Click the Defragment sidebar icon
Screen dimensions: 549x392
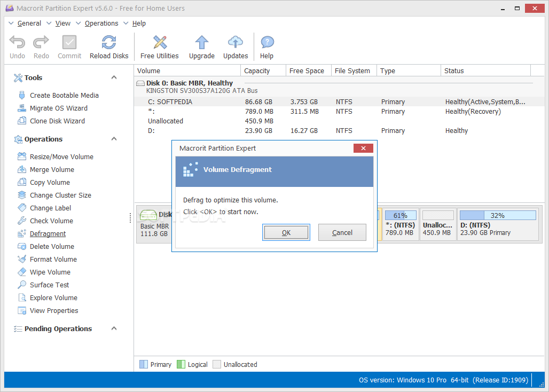click(22, 233)
